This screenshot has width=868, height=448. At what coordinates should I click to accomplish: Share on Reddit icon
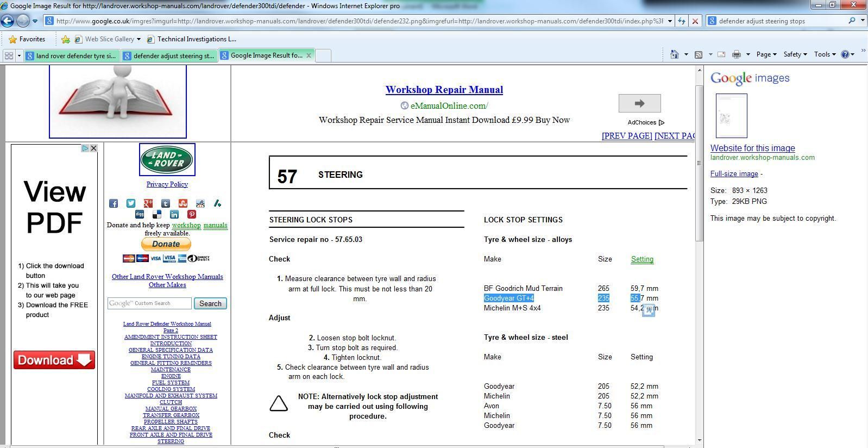(200, 203)
